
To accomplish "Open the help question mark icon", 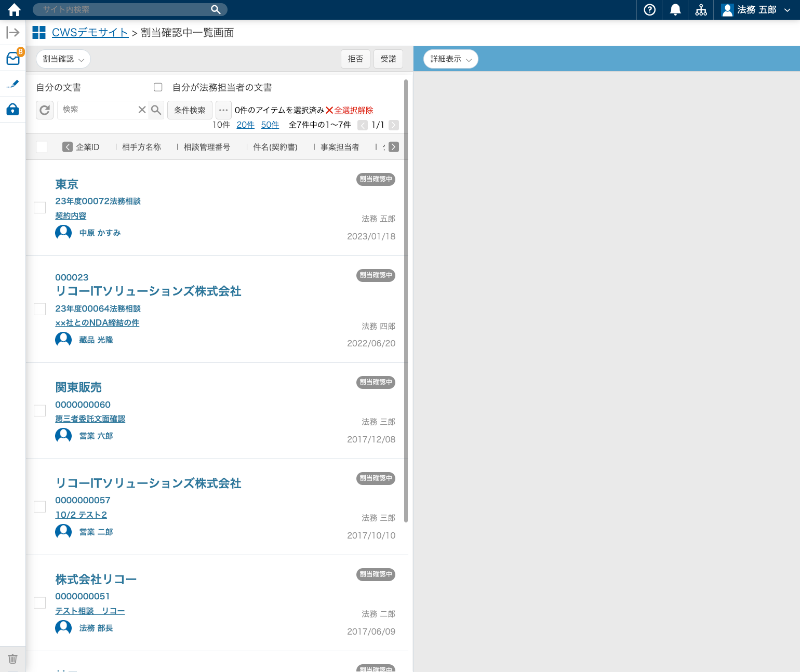I will (649, 10).
